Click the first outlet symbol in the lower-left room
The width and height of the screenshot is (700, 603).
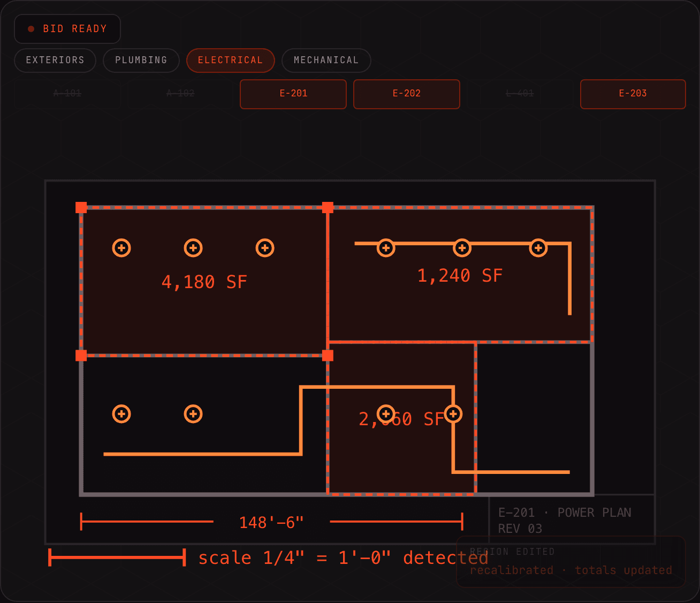tap(121, 414)
